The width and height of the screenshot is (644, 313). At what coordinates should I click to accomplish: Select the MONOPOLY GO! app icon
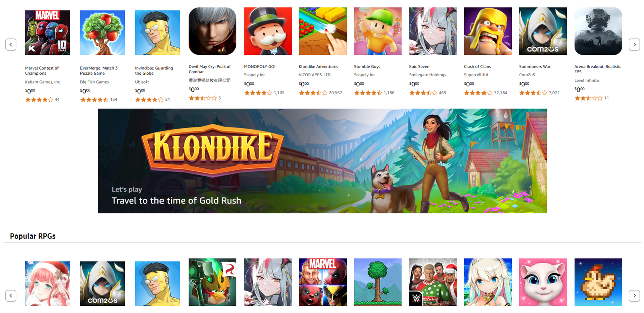point(268,31)
